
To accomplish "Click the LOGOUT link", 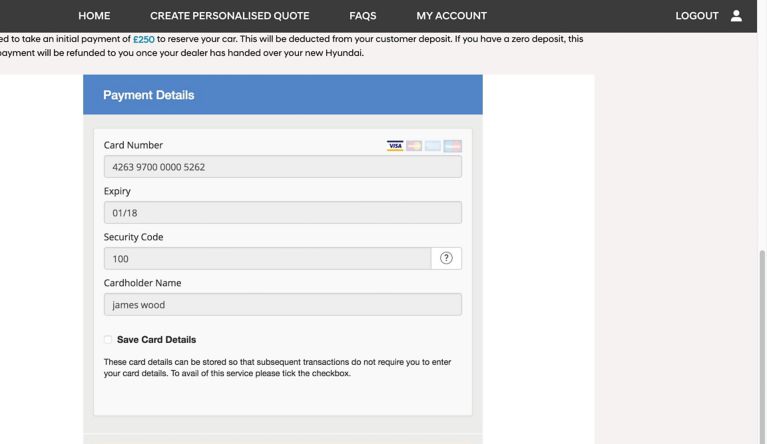I will pos(697,16).
